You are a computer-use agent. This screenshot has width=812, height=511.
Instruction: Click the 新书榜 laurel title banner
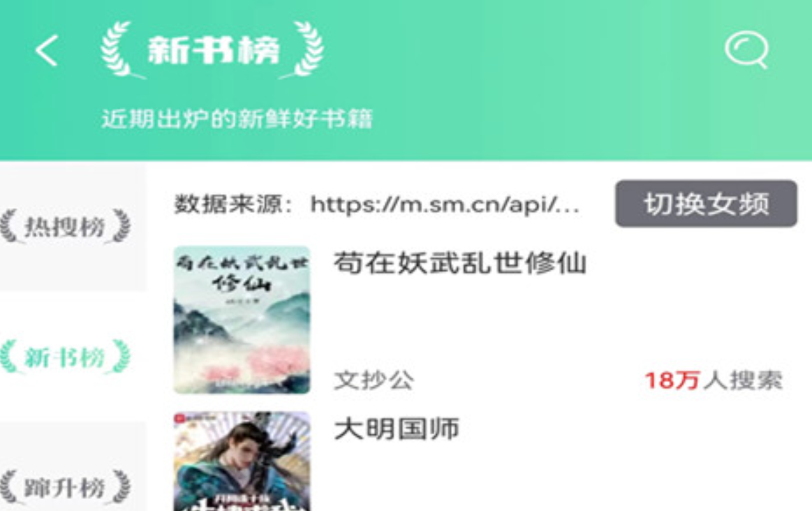point(212,50)
